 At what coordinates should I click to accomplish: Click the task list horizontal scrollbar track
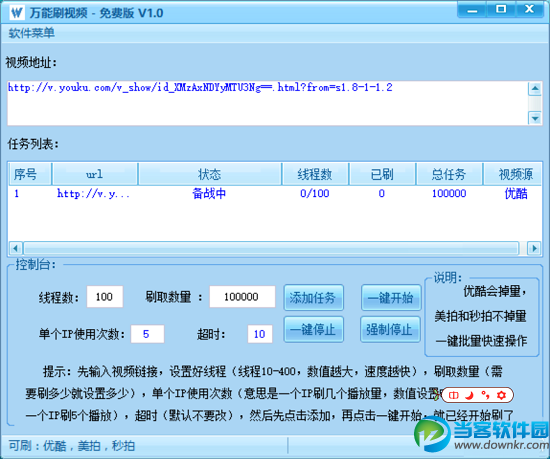click(271, 248)
